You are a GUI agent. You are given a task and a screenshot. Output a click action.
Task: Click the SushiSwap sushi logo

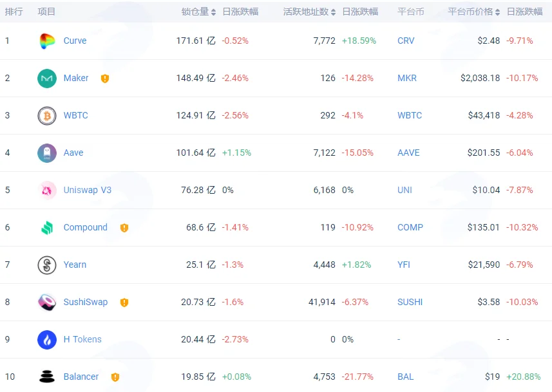tap(47, 302)
